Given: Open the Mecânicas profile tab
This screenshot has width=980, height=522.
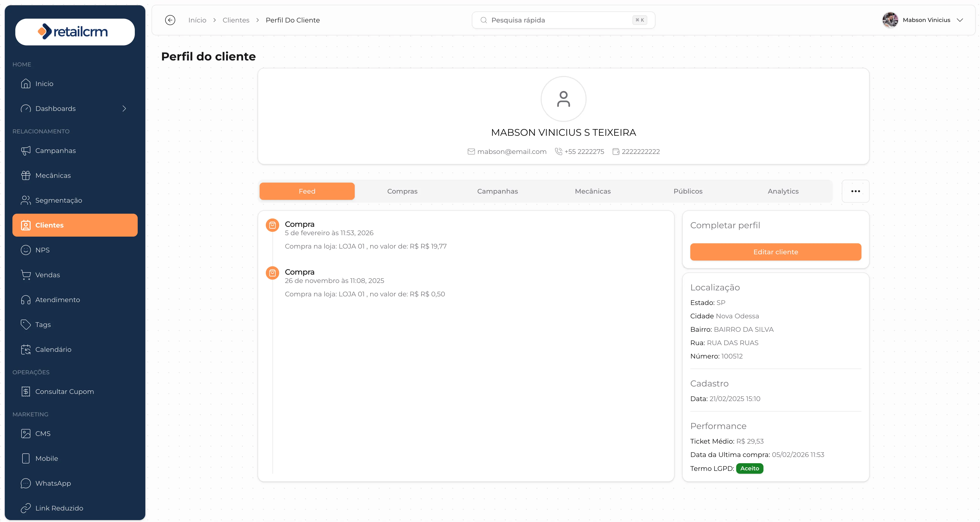Looking at the screenshot, I should click(593, 191).
